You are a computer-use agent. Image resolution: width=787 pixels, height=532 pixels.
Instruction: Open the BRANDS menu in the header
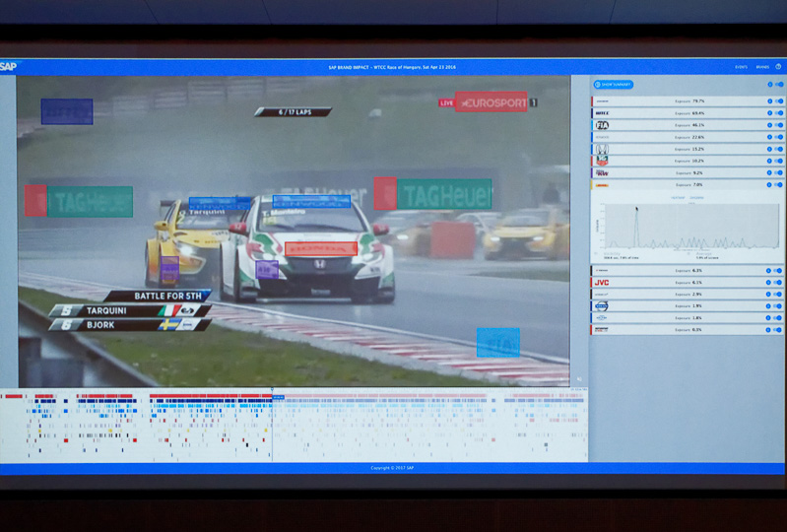pyautogui.click(x=762, y=67)
